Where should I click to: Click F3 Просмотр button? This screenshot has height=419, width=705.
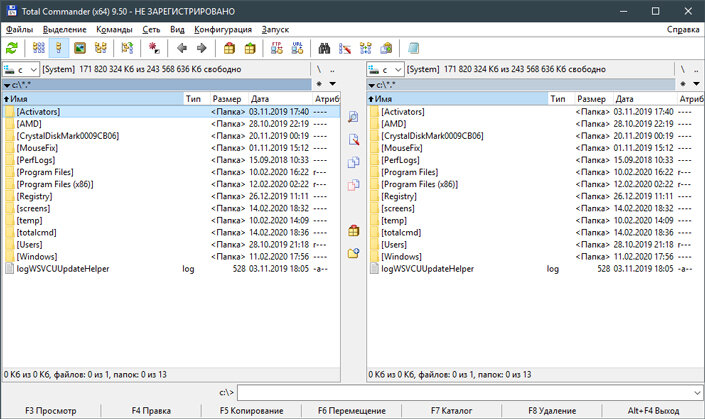tap(51, 410)
